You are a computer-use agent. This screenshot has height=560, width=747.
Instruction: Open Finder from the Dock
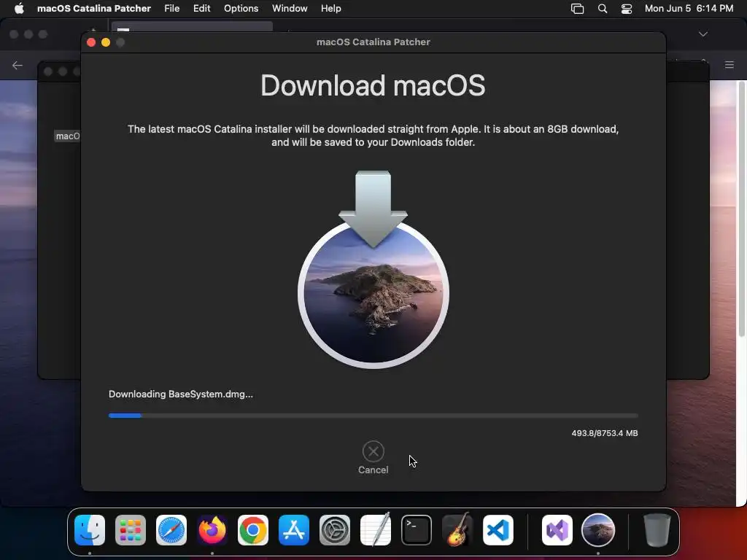(90, 530)
